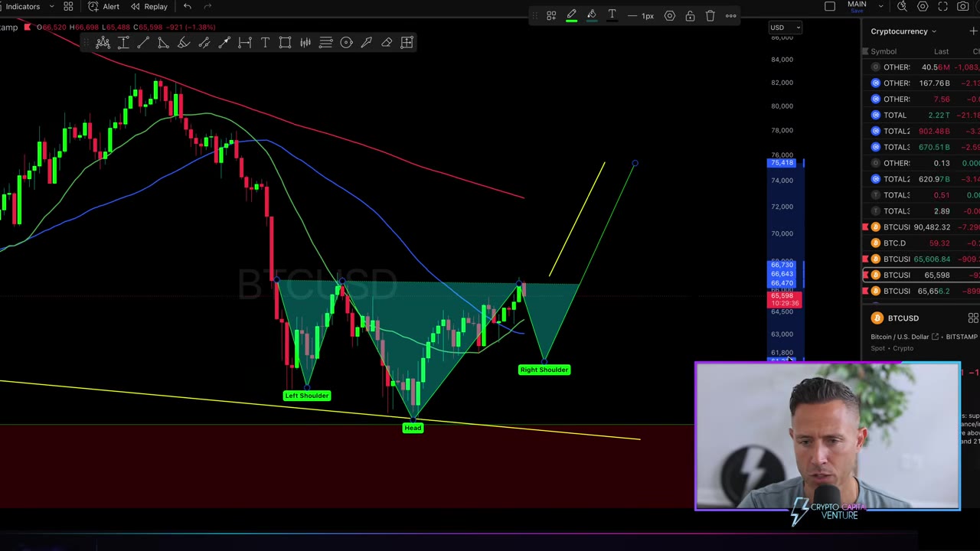Image resolution: width=980 pixels, height=551 pixels.
Task: Select the Left Shoulder label
Action: (307, 396)
